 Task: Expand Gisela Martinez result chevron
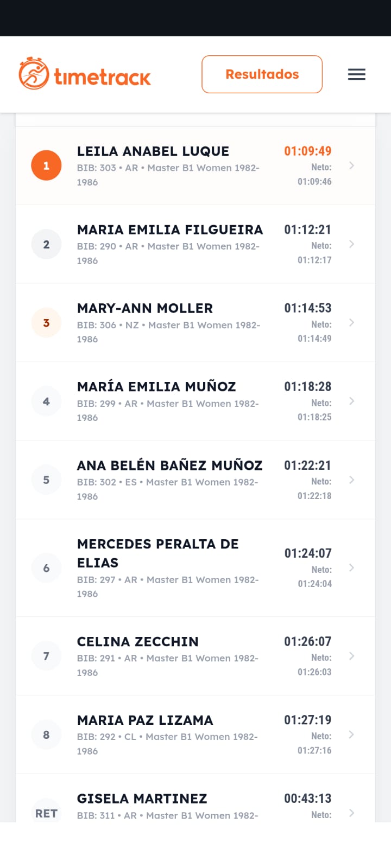tap(352, 813)
